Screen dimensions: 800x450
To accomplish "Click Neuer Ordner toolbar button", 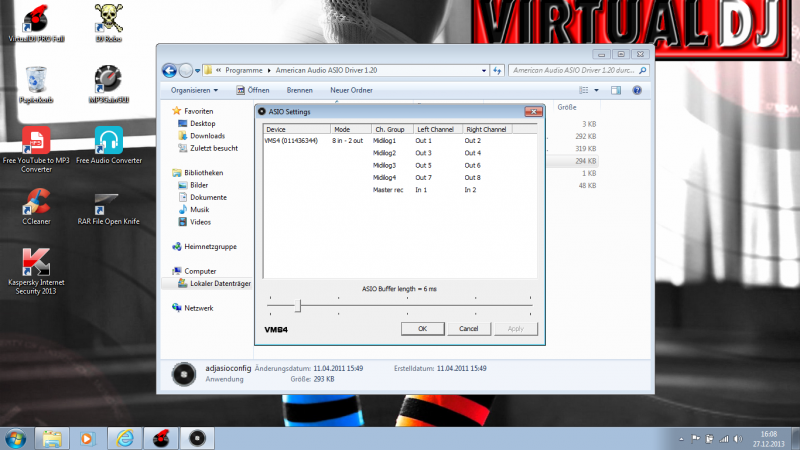I will [x=351, y=90].
